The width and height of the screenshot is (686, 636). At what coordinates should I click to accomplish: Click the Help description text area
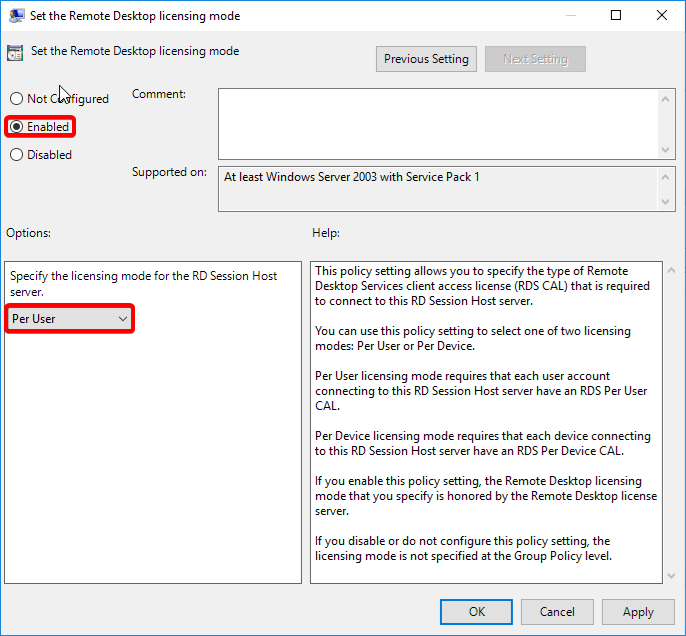[x=486, y=420]
